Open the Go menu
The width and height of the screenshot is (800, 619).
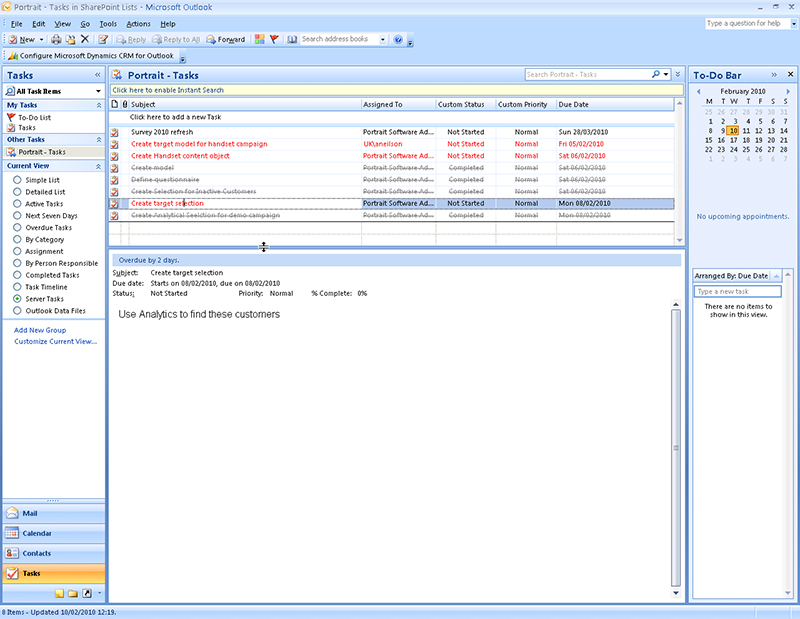click(85, 24)
